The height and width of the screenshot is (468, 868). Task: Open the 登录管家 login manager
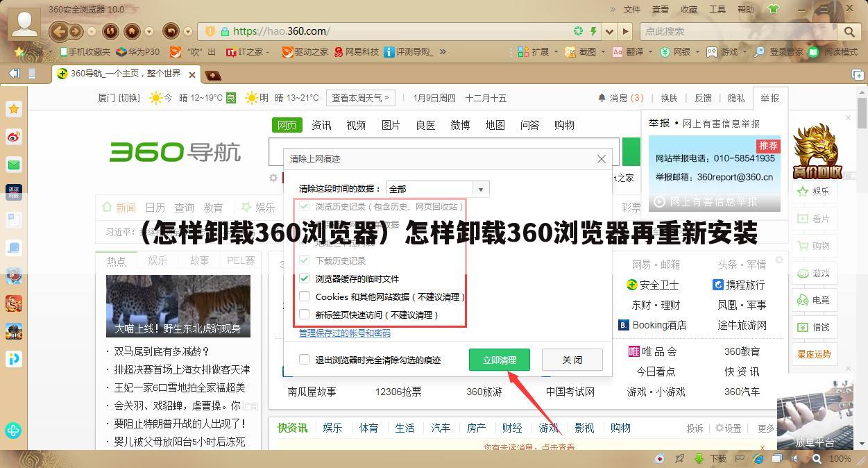pyautogui.click(x=778, y=51)
